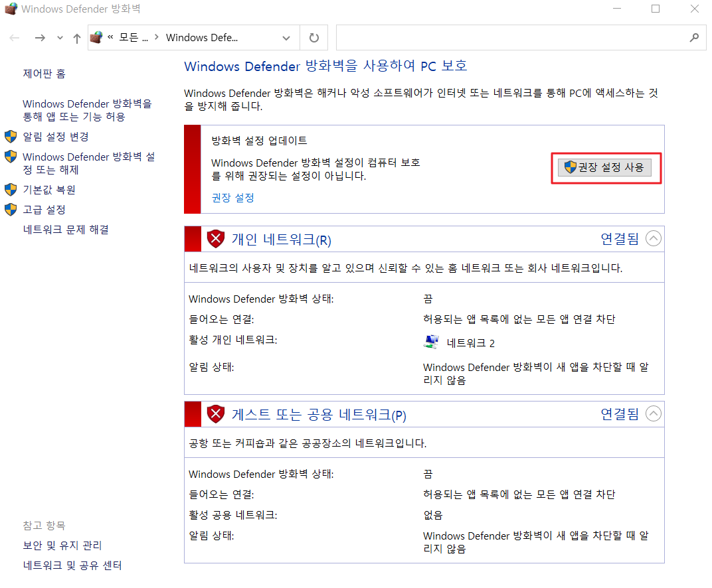Screen dimensions: 712x588
Task: Click the 개인 네트워크(R) heading
Action: click(x=282, y=240)
